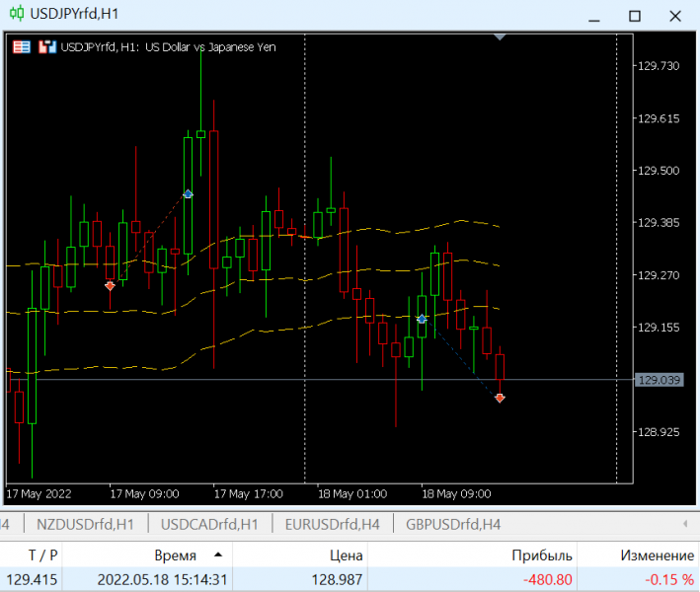Click the tab bar scroll arrow on the right
Image resolution: width=700 pixels, height=592 pixels.
click(685, 524)
